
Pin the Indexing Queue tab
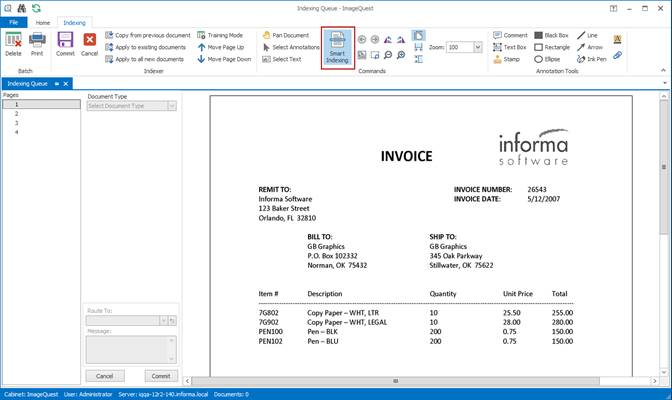click(57, 84)
